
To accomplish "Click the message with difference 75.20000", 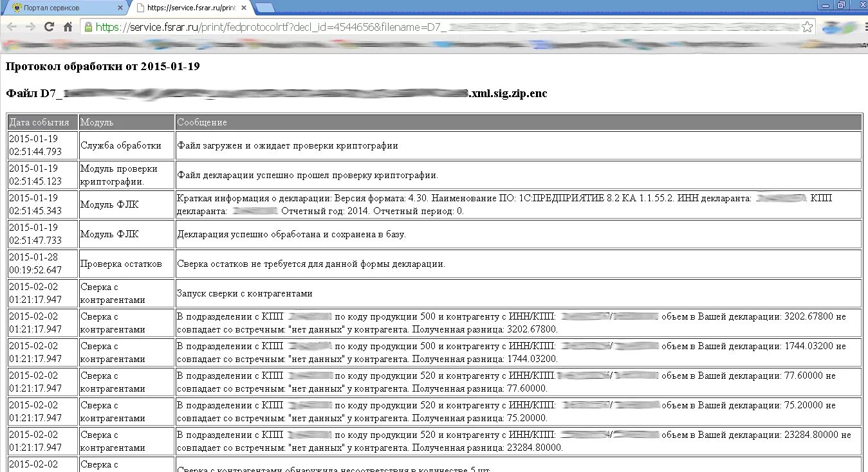I will tap(519, 412).
